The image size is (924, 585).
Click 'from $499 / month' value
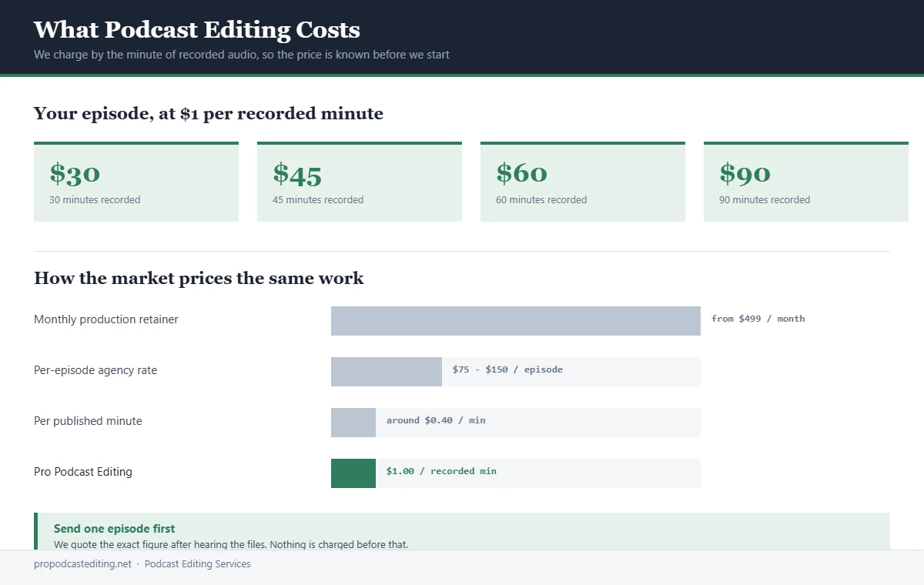pos(758,319)
